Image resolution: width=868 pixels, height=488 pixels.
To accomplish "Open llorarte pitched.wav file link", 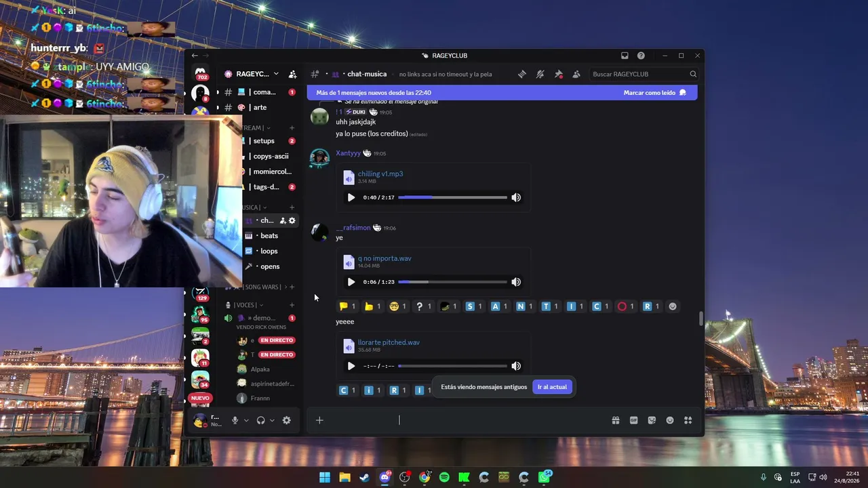I will [389, 342].
